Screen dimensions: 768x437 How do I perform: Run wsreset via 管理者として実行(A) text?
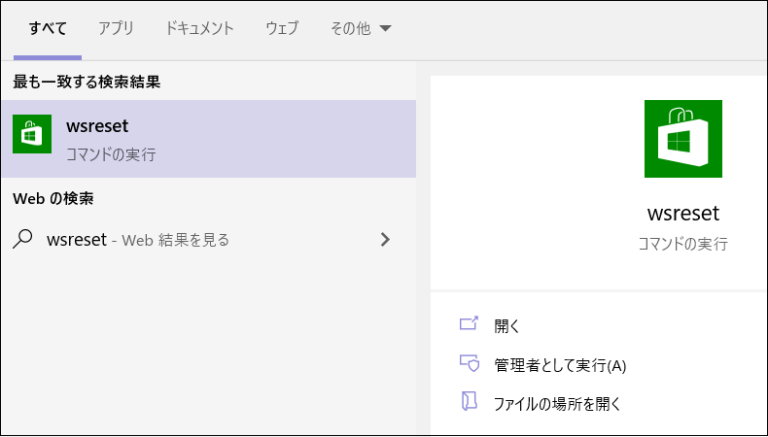click(559, 365)
